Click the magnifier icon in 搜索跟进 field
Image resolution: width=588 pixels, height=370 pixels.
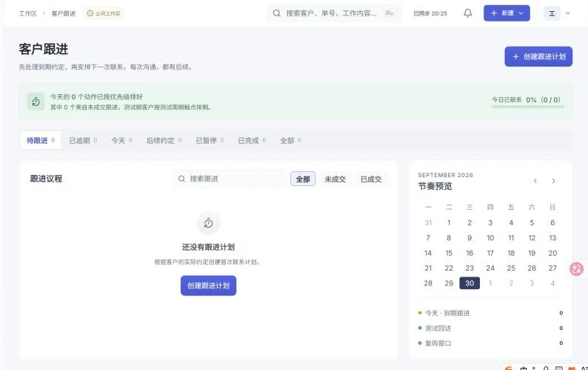(181, 179)
